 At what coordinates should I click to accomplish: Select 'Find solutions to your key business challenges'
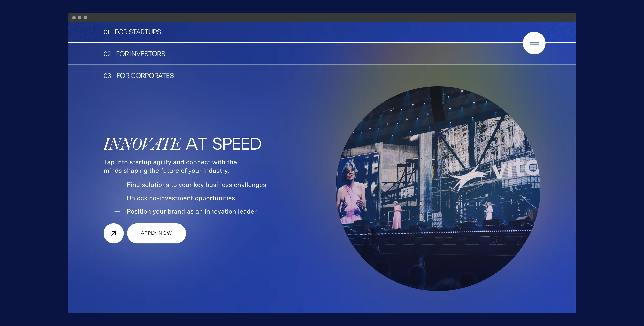[x=196, y=185]
